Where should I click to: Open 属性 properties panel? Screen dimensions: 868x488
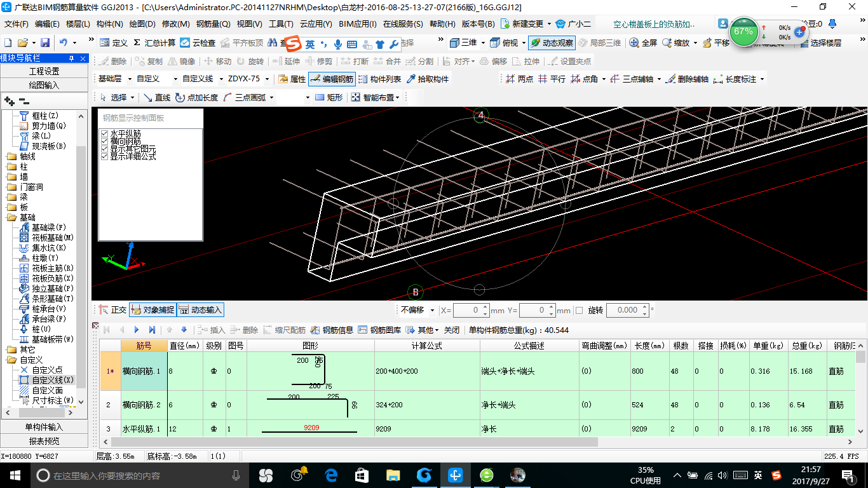click(292, 79)
